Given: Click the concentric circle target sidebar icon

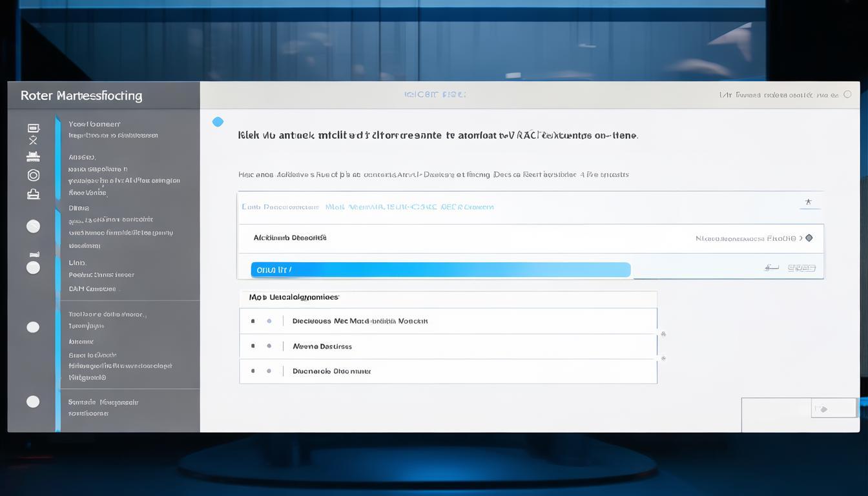Looking at the screenshot, I should click(34, 175).
